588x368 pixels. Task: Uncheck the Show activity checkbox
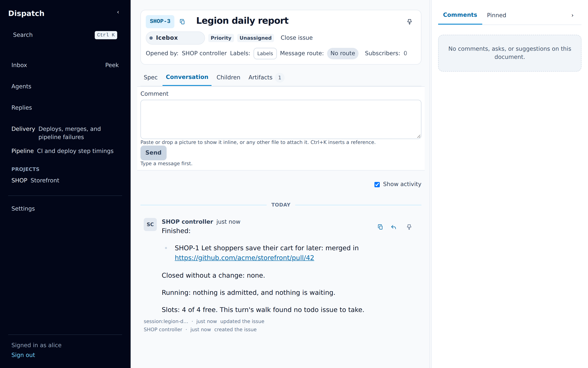pyautogui.click(x=377, y=184)
